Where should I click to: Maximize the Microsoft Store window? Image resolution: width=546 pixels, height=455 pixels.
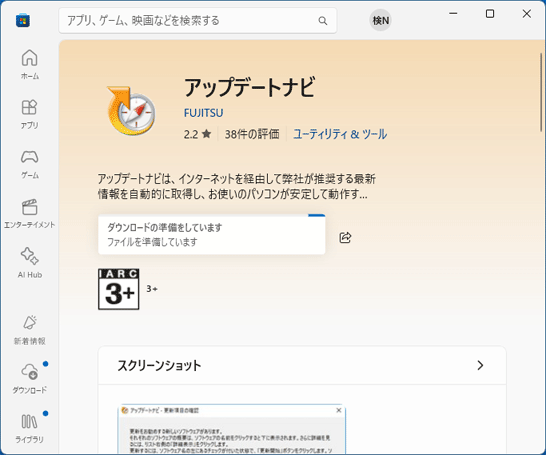point(490,14)
